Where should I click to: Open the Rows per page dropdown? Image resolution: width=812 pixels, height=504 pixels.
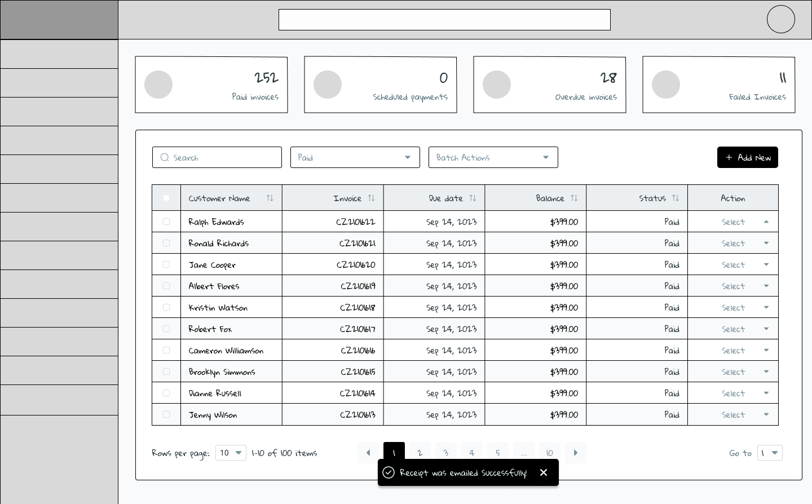coord(231,453)
